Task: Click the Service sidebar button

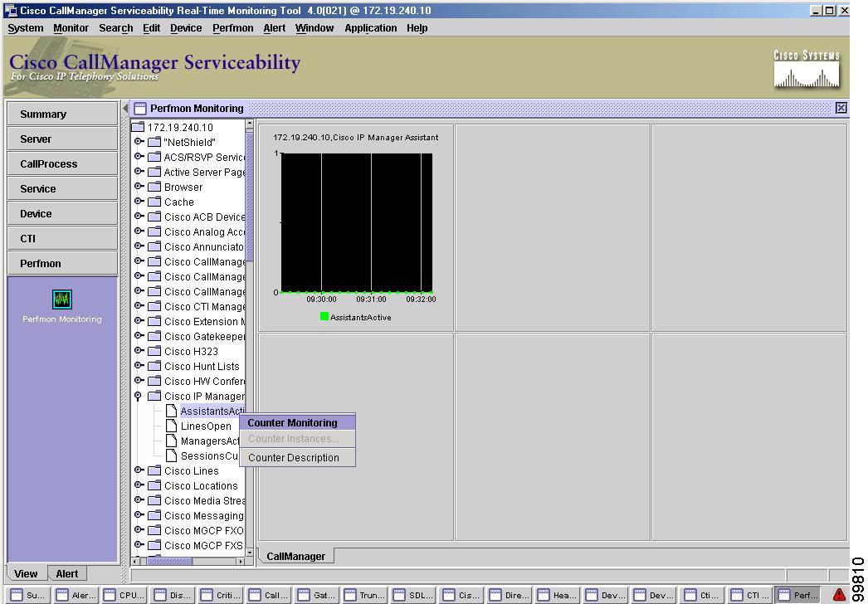Action: click(62, 189)
